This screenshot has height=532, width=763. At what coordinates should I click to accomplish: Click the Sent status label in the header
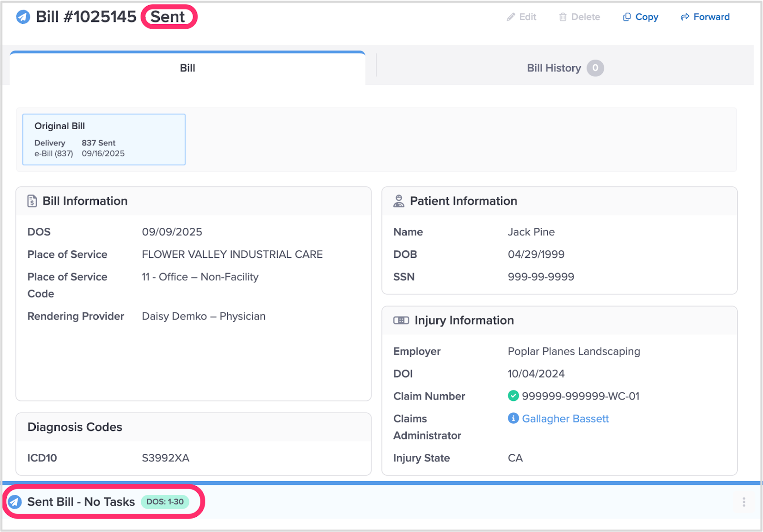pos(168,17)
